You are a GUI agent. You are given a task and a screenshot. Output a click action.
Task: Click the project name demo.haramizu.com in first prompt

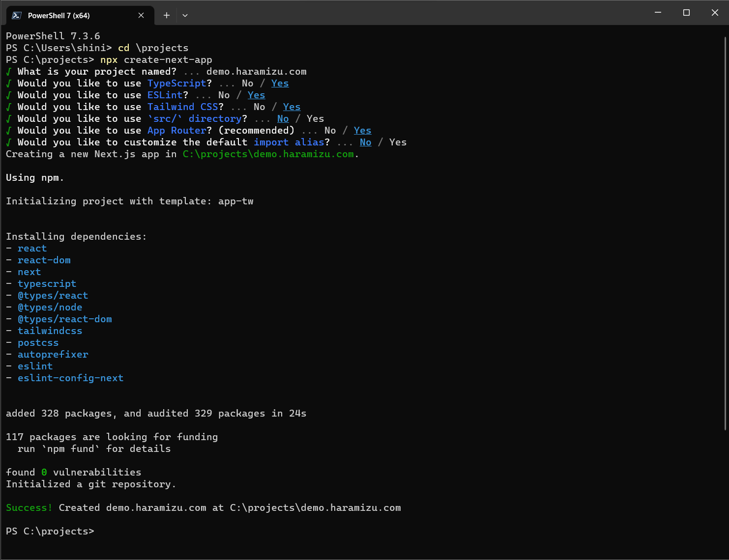tap(256, 72)
